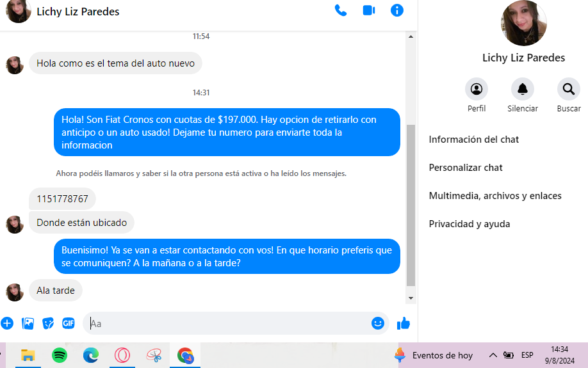Start a voice call with Lichy Liz Paredes
The image size is (588, 368).
coord(341,10)
